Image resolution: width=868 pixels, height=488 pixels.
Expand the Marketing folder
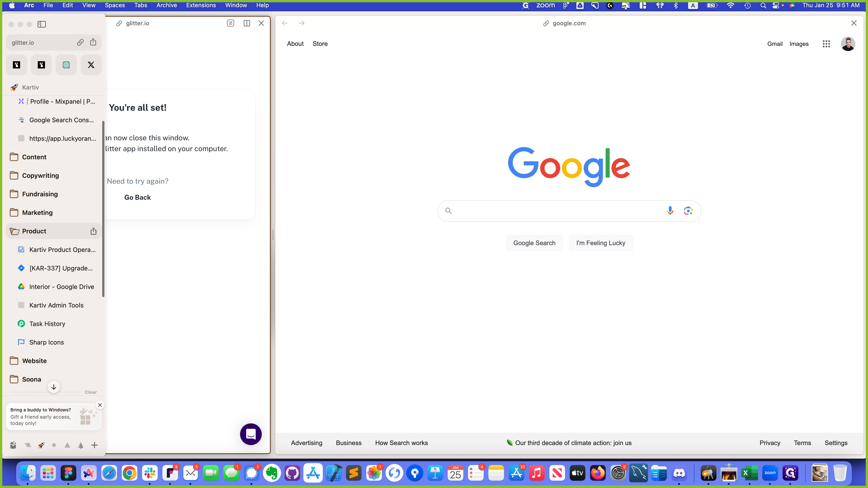tap(37, 213)
